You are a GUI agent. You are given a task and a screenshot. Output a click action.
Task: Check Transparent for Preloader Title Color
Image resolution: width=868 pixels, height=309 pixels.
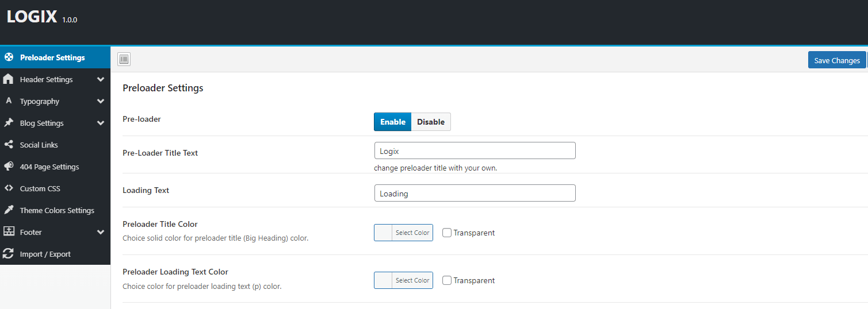point(447,233)
